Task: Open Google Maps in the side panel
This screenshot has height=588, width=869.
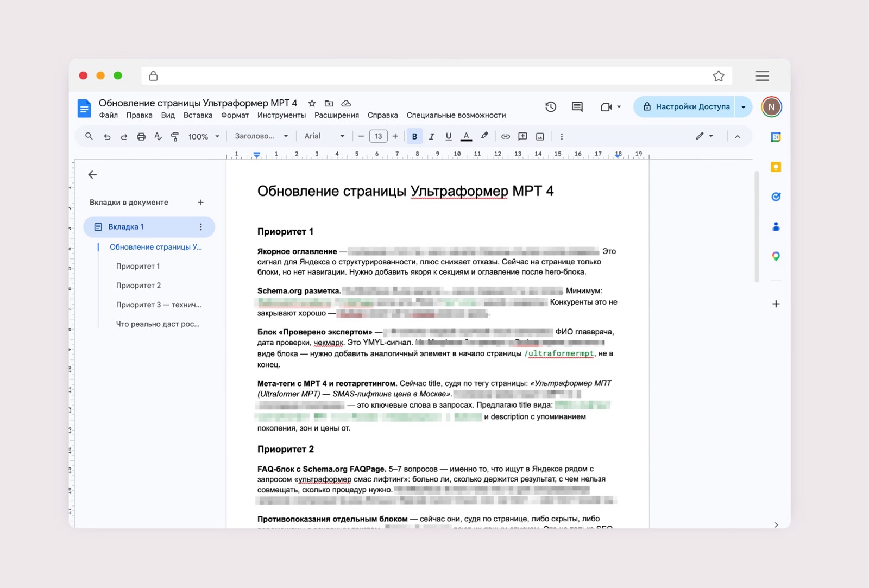Action: pos(776,256)
